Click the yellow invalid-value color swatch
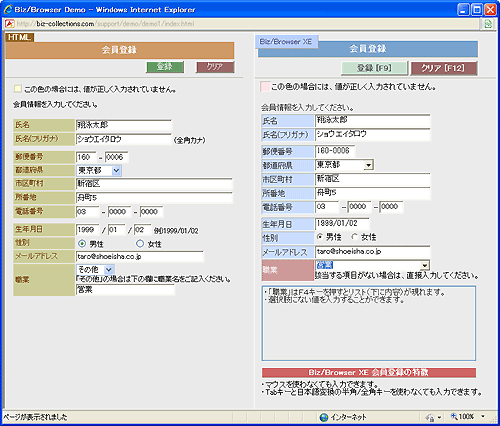This screenshot has height=426, width=500. (x=17, y=89)
